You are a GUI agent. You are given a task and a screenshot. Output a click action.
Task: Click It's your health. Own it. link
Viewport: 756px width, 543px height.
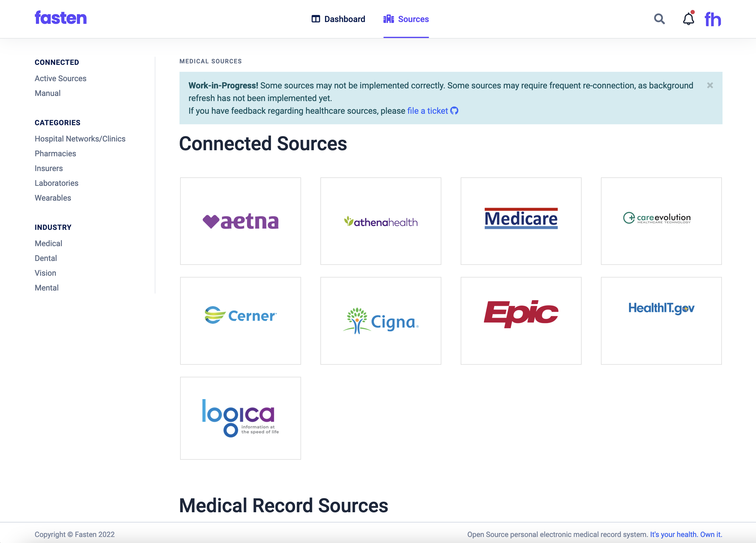(686, 534)
